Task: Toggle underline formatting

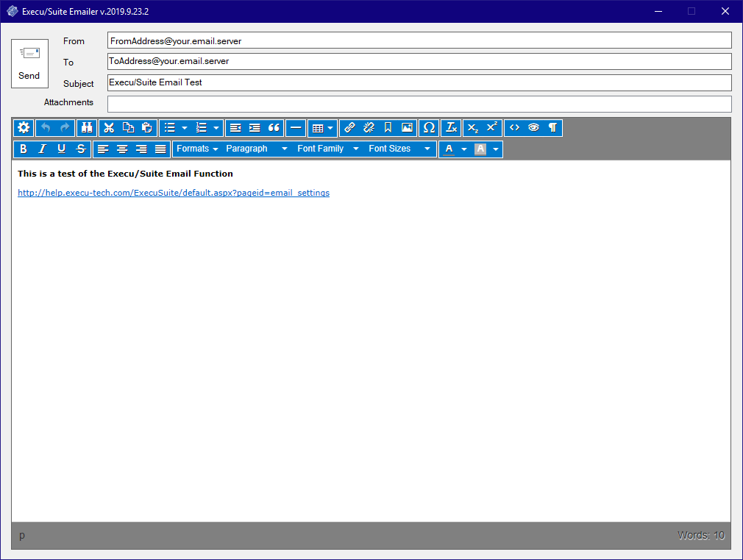Action: (x=61, y=149)
